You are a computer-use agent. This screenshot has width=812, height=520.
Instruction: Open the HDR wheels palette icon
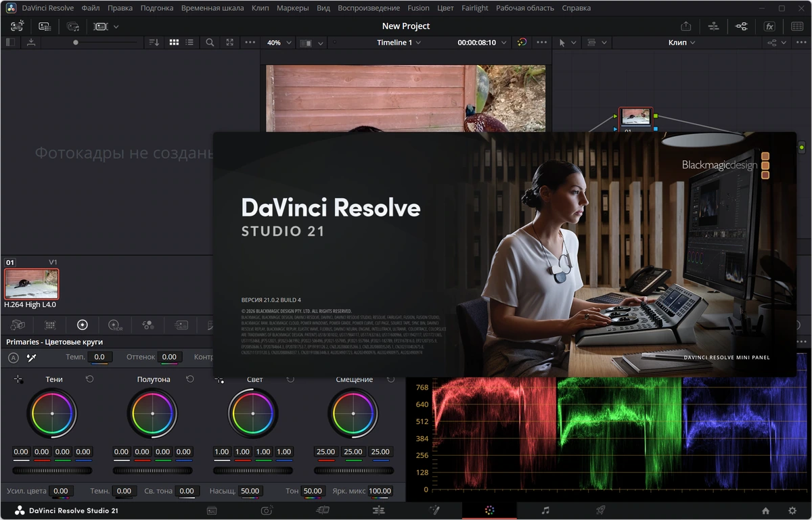(x=115, y=325)
